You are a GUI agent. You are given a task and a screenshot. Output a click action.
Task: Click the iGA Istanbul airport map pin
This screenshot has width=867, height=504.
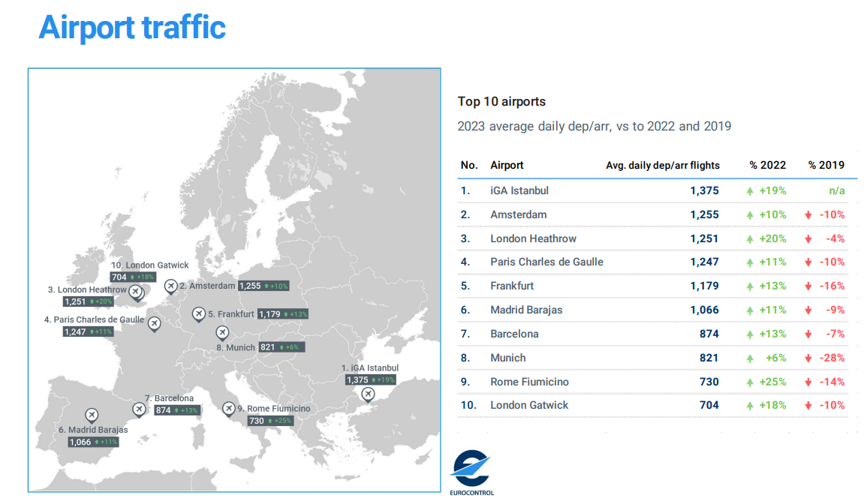[x=368, y=394]
